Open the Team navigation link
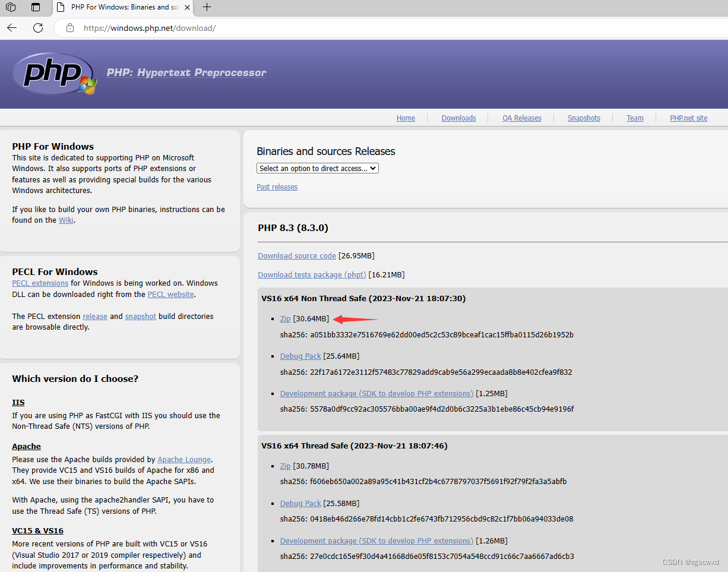The image size is (728, 572). pos(635,118)
